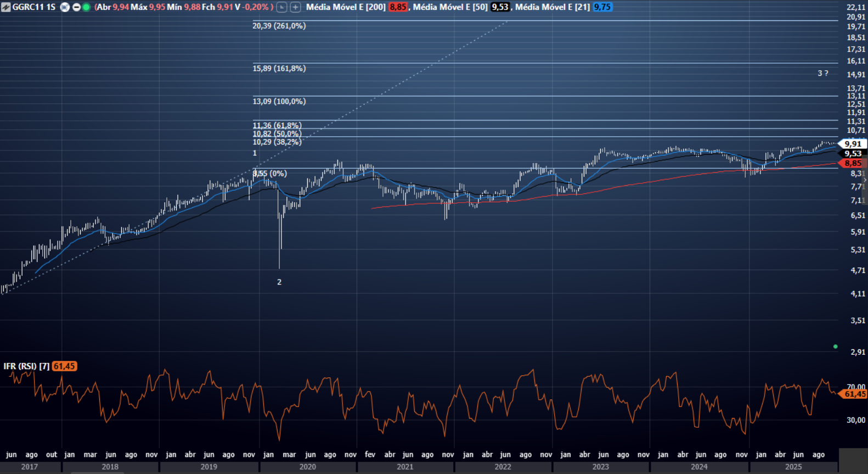Click the round blue icon after GGRC11 1S
The height and width of the screenshot is (474, 868).
pos(65,7)
